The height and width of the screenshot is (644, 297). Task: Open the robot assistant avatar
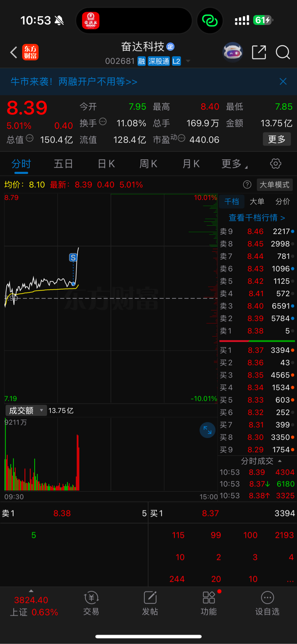pos(232,52)
